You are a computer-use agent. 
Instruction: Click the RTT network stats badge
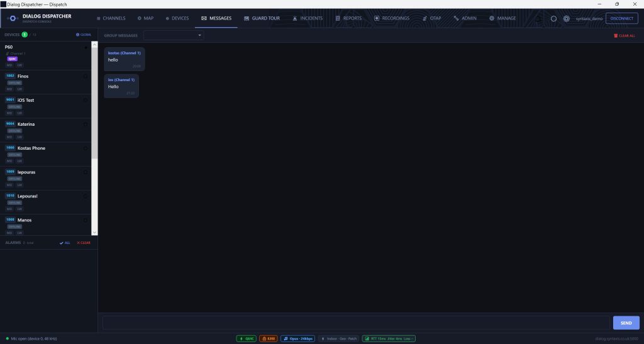[x=389, y=339]
